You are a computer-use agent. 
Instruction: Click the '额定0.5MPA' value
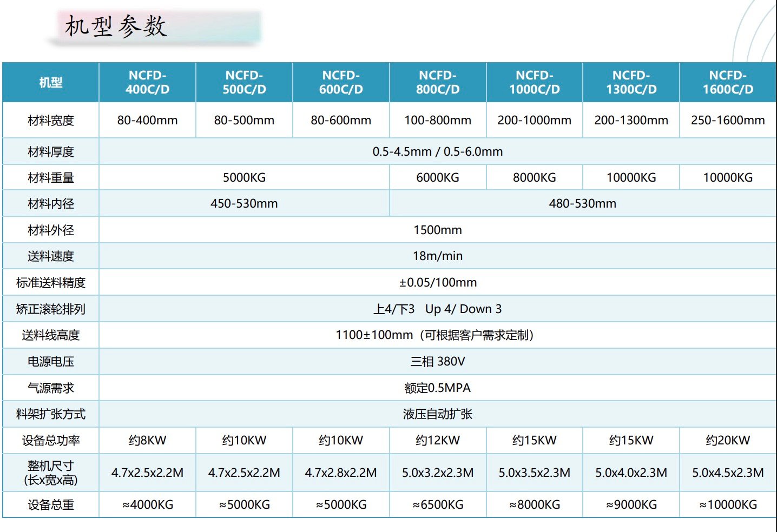(x=438, y=388)
